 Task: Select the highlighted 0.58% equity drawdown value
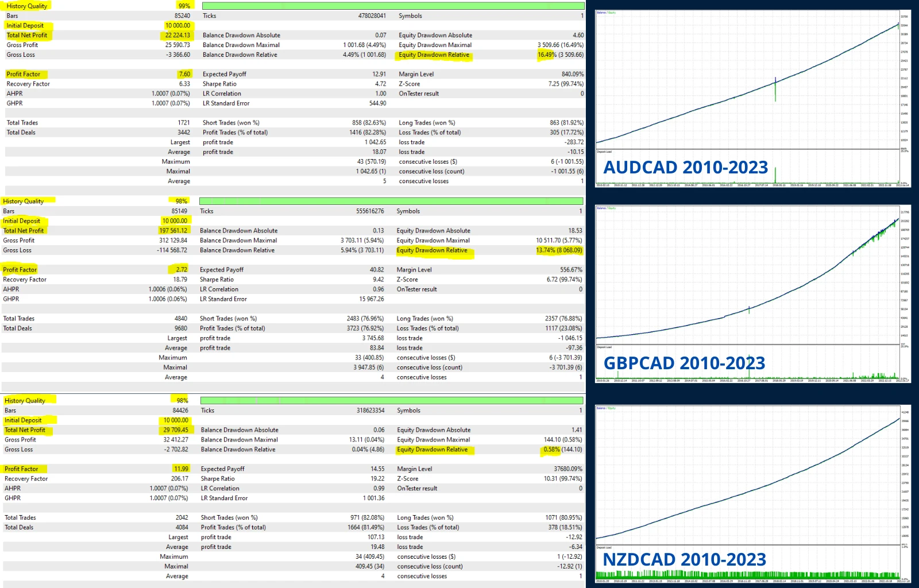551,450
